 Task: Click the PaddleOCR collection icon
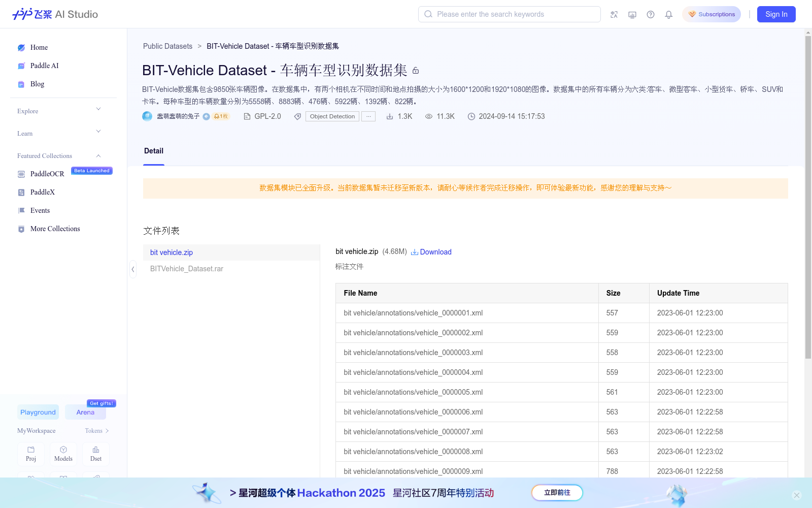tap(21, 174)
